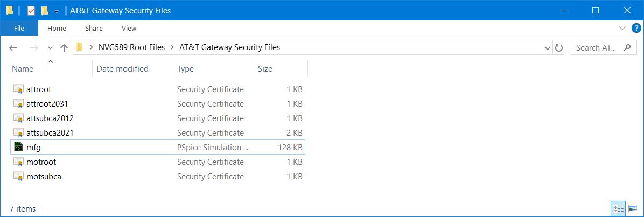Viewport: 644px width, 217px height.
Task: Open Customize Quick Access Toolbar dropdown
Action: point(57,11)
